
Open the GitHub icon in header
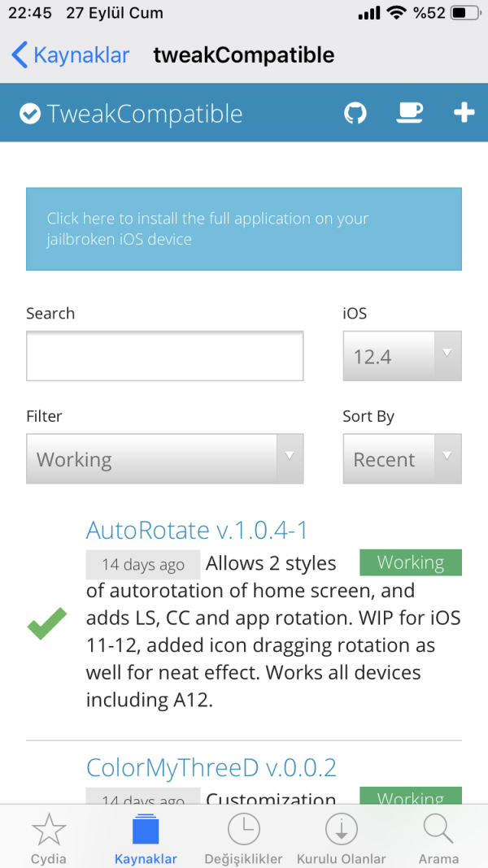coord(355,113)
